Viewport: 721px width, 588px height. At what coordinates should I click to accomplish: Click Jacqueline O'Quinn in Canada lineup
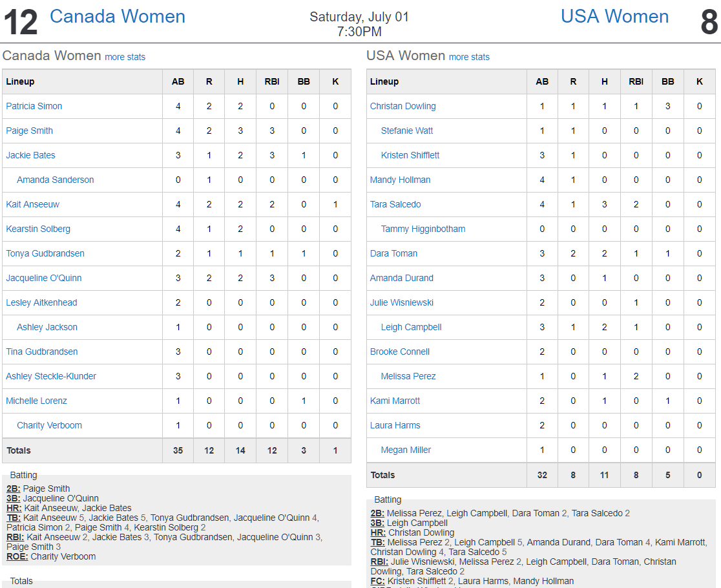[x=44, y=278]
